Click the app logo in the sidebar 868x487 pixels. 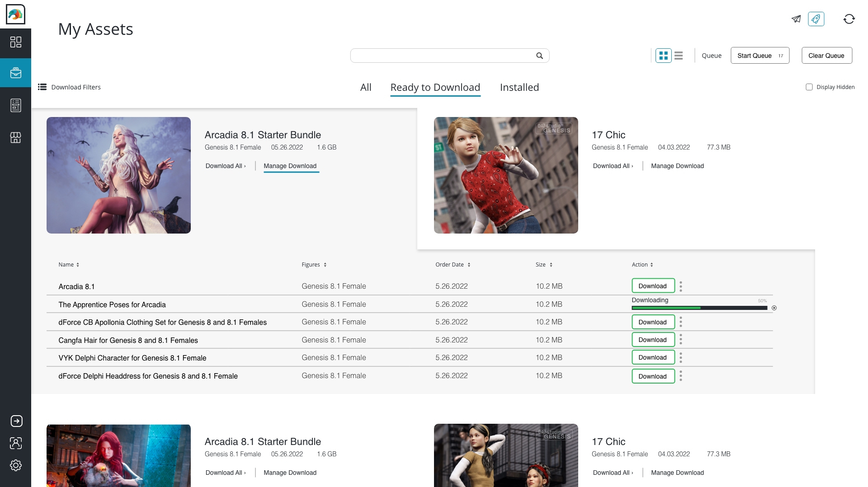[15, 14]
